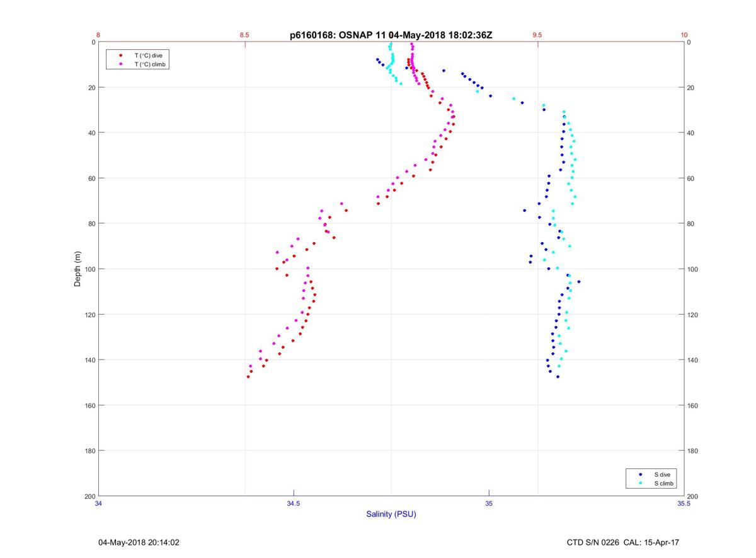This screenshot has height=558, width=756.
Task: Click the '60' tick on the right depth axis
Action: (691, 178)
